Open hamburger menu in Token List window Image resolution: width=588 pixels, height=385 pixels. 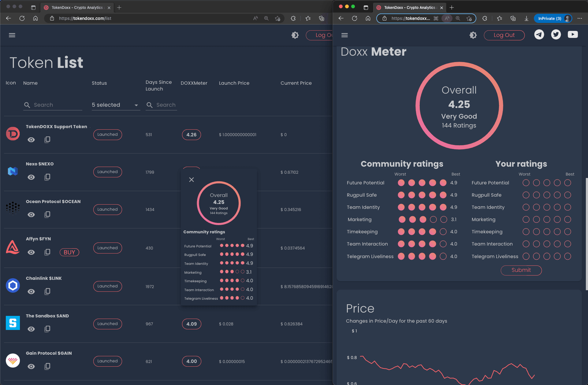click(x=12, y=35)
